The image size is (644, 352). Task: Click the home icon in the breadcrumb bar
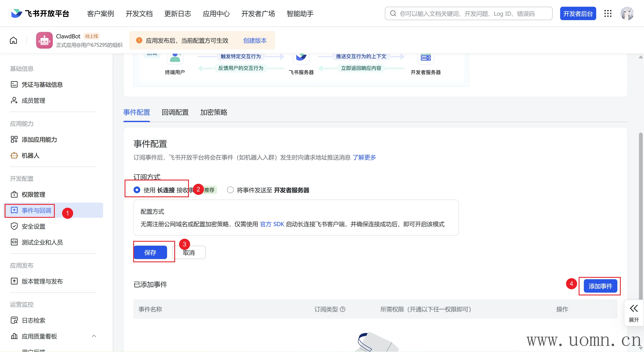13,40
